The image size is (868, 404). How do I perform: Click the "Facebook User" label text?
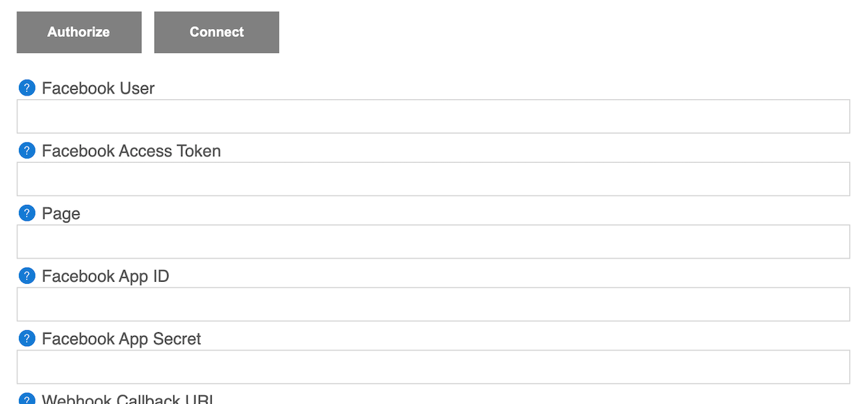(98, 88)
